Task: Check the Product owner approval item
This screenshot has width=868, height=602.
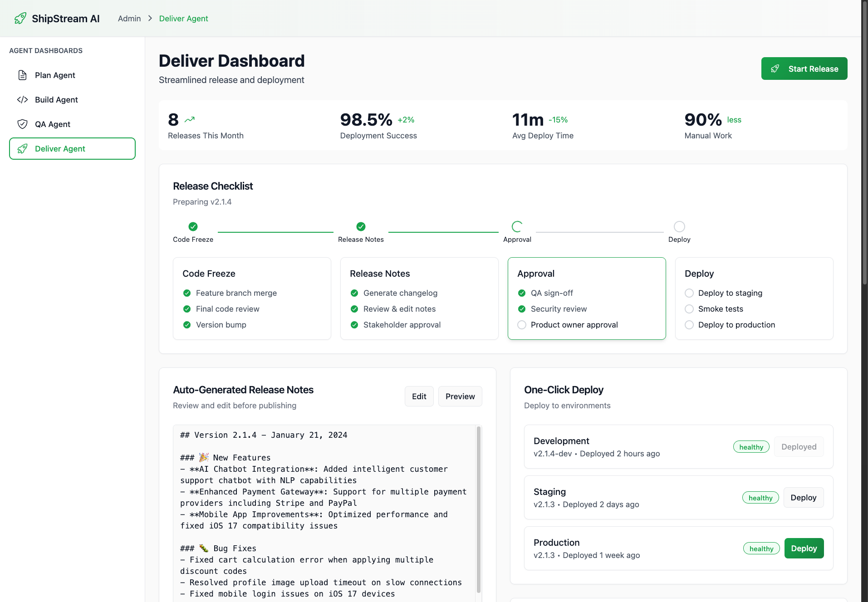Action: pos(522,325)
